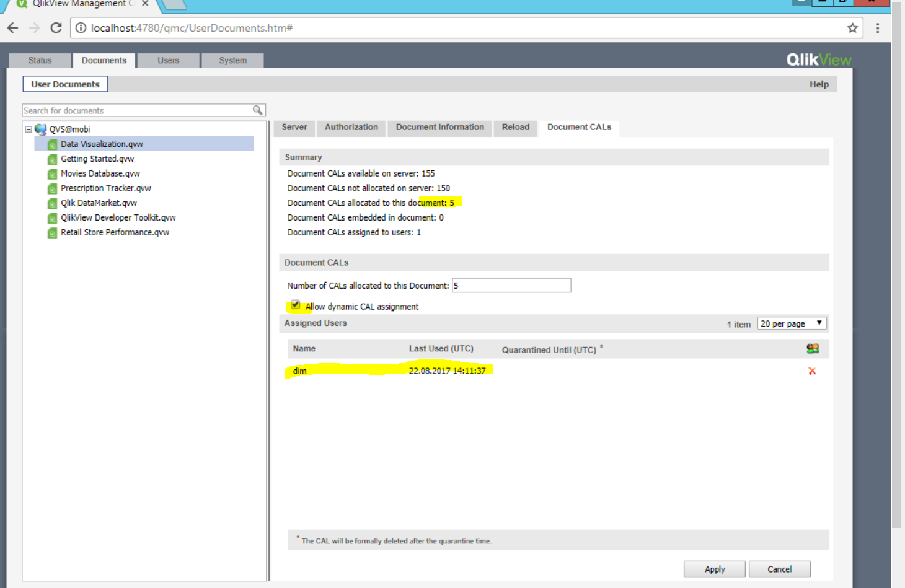Viewport: 905px width, 588px height.
Task: Select the Documents main tab
Action: 104,60
